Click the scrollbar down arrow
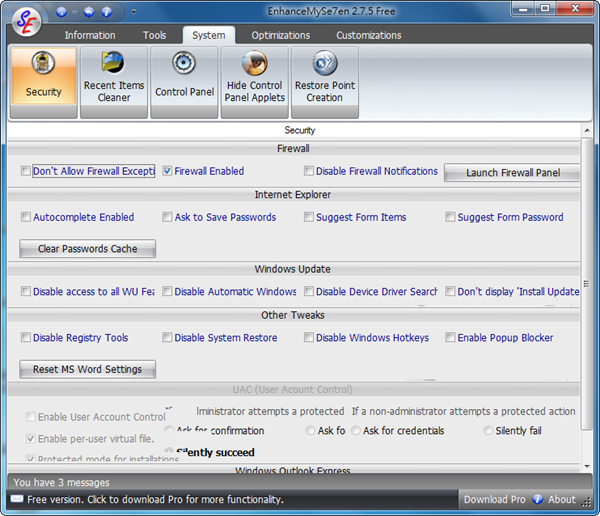600x516 pixels. [587, 466]
